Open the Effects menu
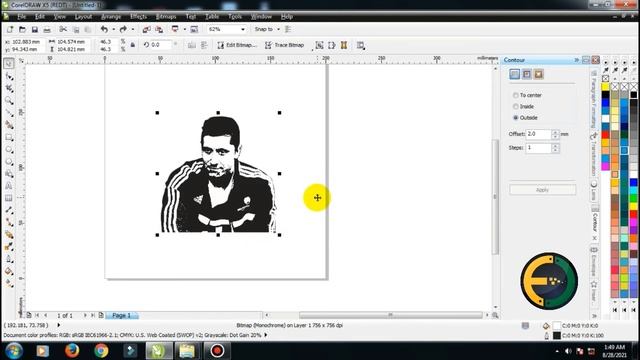 point(138,17)
